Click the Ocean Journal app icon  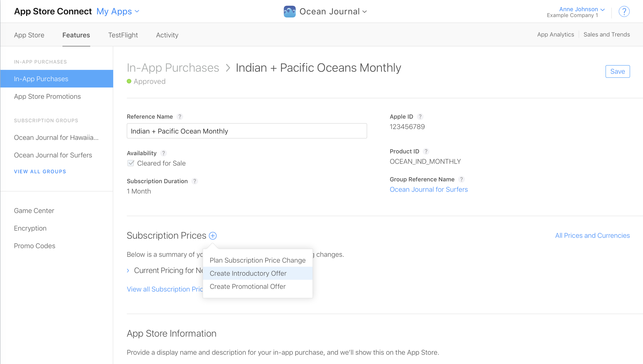point(289,11)
